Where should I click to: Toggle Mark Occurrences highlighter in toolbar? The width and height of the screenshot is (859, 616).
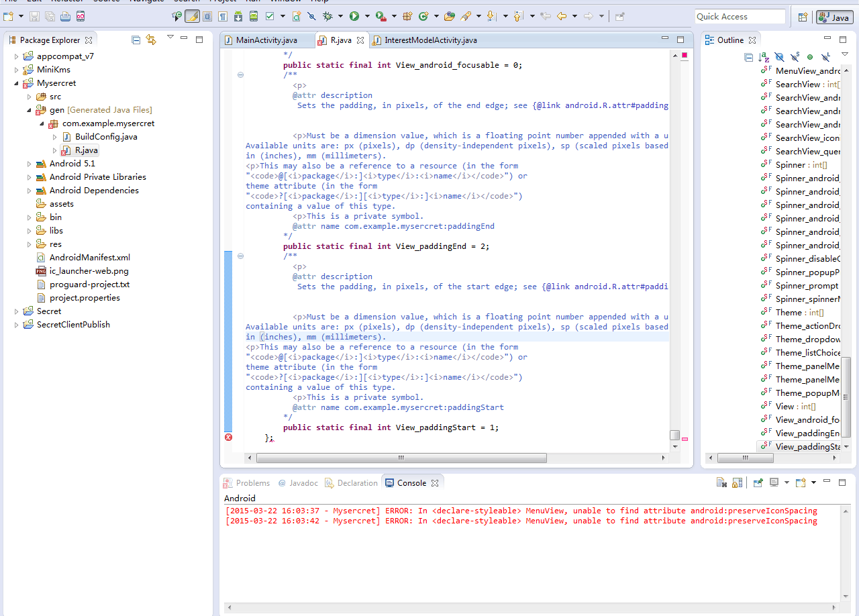192,16
